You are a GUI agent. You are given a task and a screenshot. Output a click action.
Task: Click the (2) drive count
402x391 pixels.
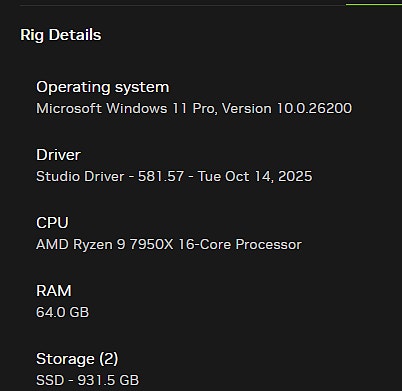point(109,359)
